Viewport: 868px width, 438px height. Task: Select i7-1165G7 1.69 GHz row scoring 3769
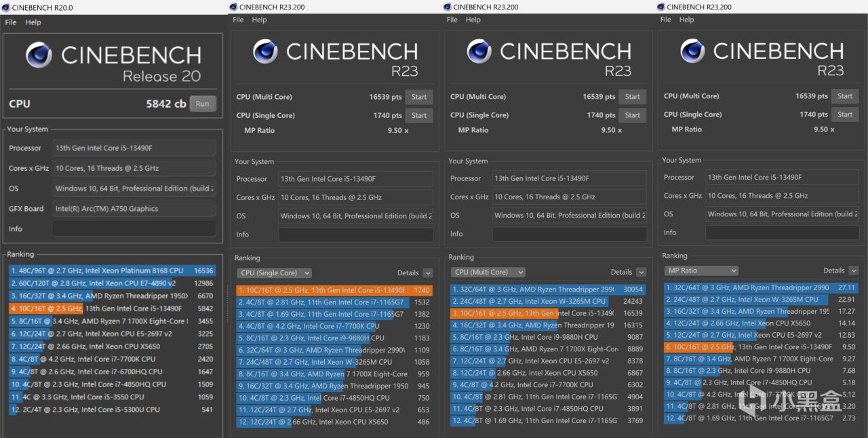coord(548,420)
